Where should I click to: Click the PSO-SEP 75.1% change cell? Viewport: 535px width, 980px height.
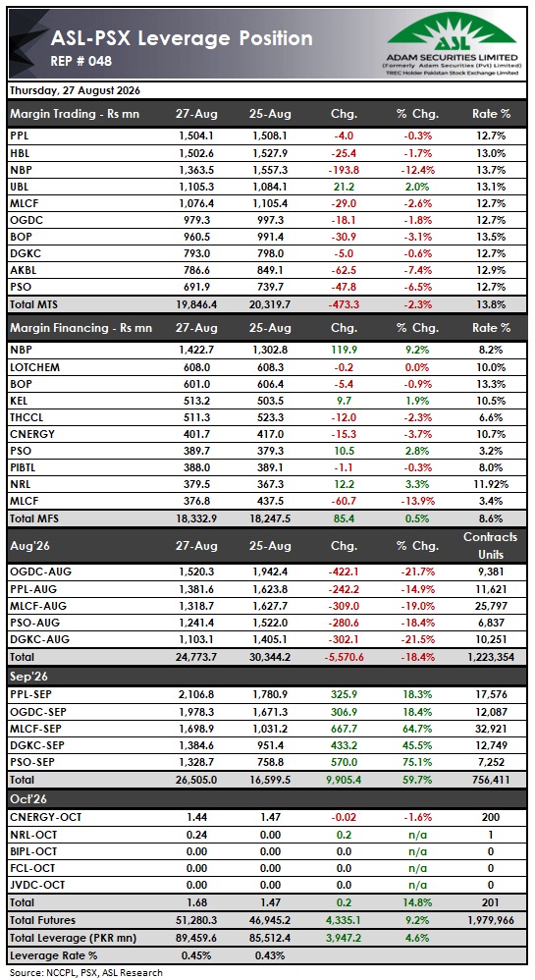[417, 763]
